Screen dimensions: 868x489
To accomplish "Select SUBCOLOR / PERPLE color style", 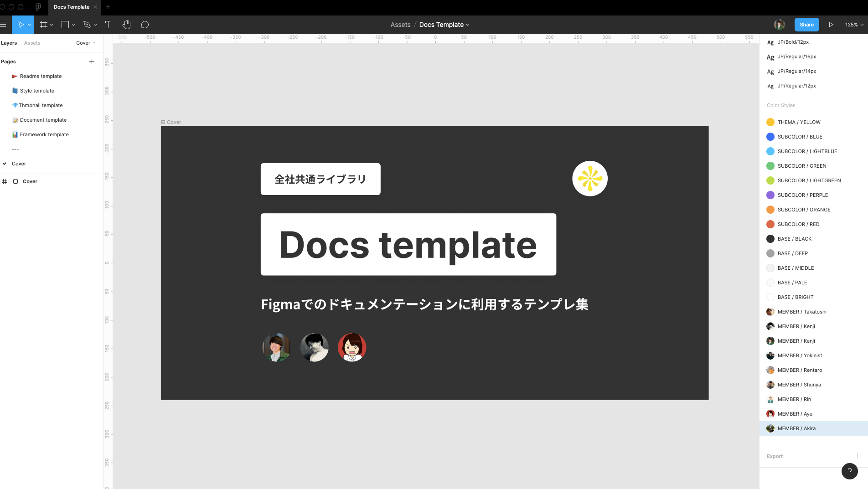I will pos(814,195).
